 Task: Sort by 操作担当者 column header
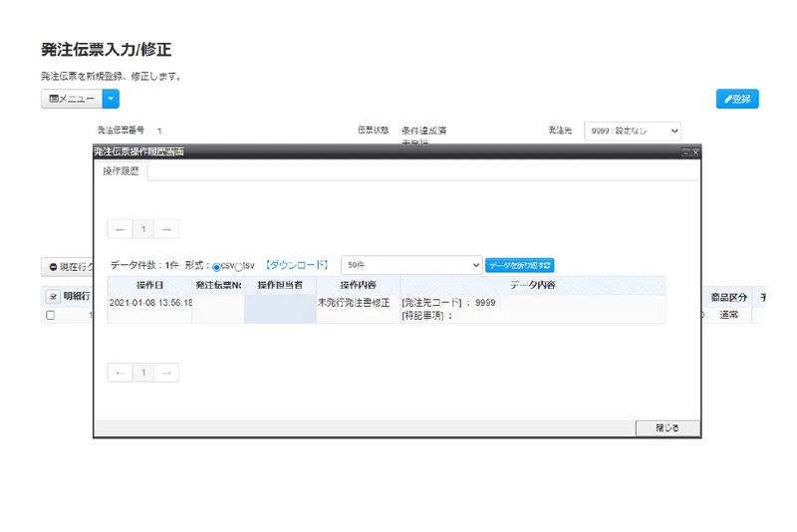(x=280, y=285)
